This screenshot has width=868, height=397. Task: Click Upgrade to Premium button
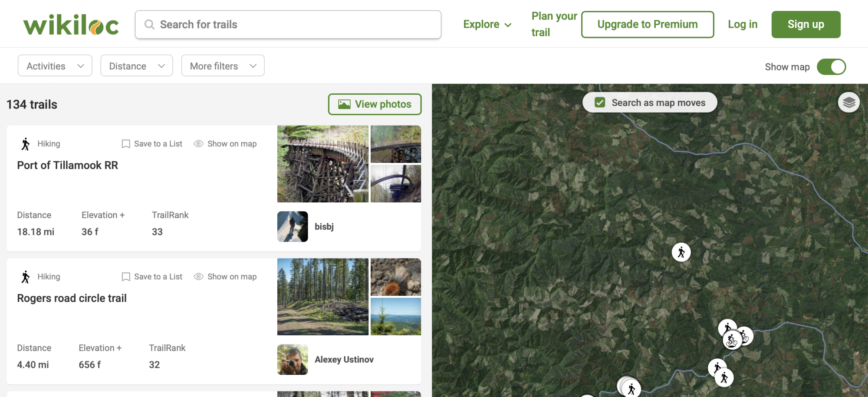648,24
